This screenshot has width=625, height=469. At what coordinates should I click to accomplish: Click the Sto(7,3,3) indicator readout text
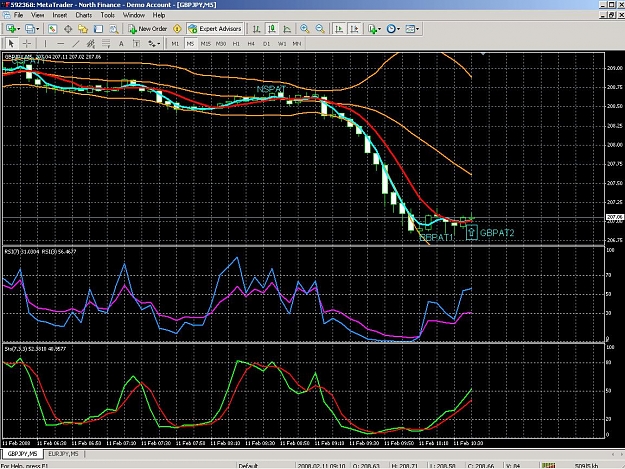click(35, 349)
